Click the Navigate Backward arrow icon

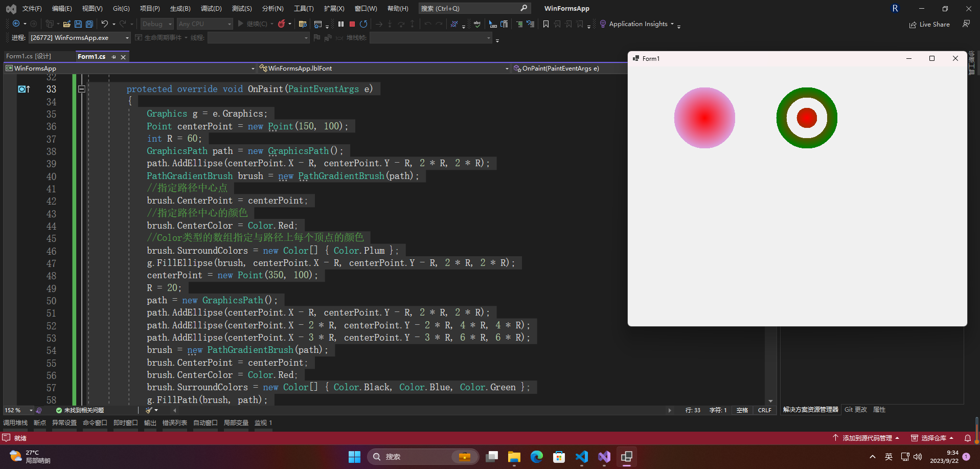click(x=16, y=24)
